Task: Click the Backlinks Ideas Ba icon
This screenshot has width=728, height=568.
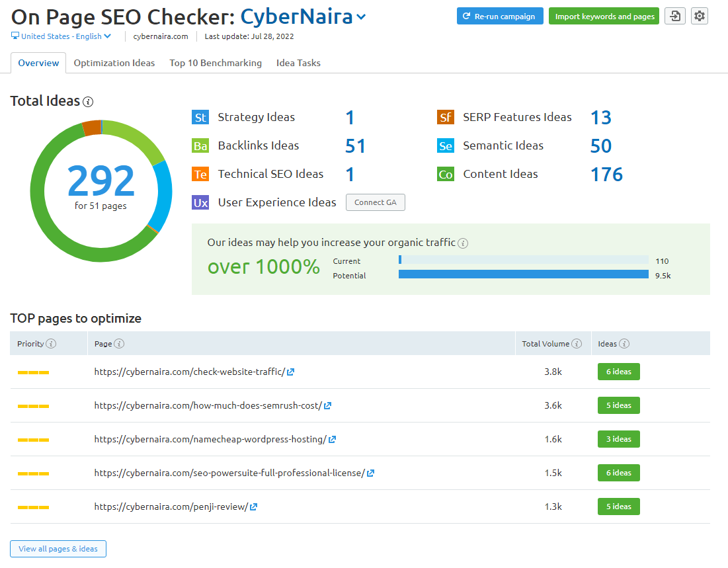Action: [200, 146]
